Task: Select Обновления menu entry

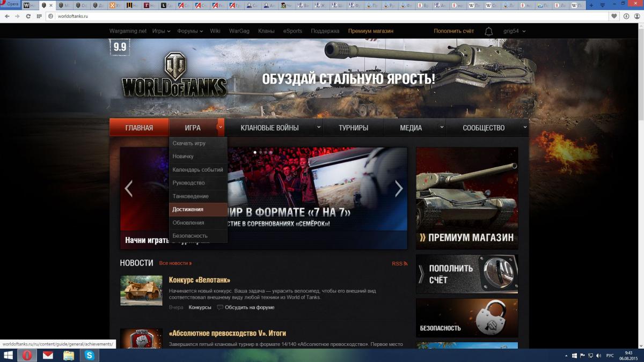Action: pyautogui.click(x=198, y=223)
